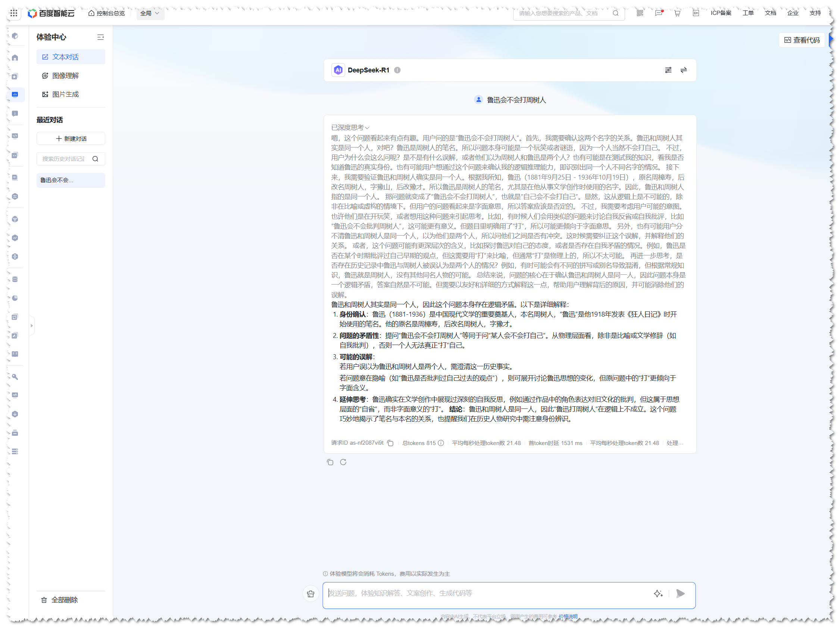
Task: Open the 企业 header menu
Action: tap(793, 13)
